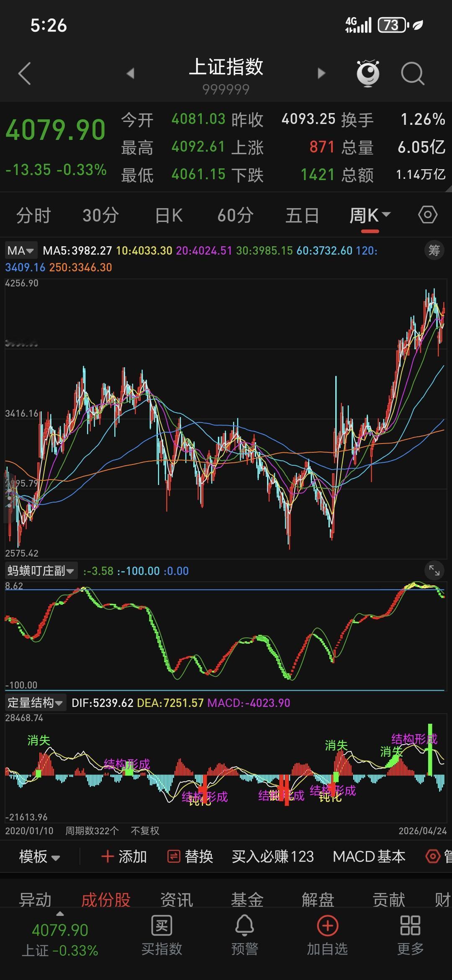The width and height of the screenshot is (452, 980).
Task: Tap the 上证 -0.33% index summary
Action: click(x=60, y=950)
